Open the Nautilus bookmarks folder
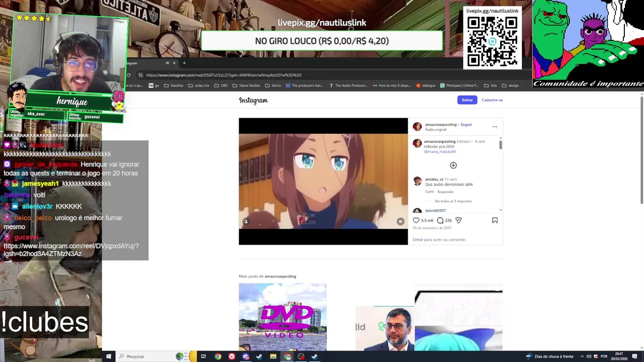The height and width of the screenshot is (362, 644). (x=174, y=85)
